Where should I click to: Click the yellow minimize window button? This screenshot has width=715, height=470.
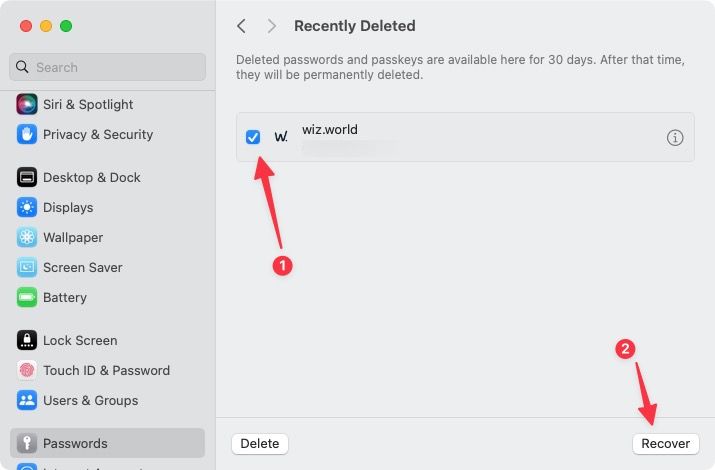pos(46,26)
